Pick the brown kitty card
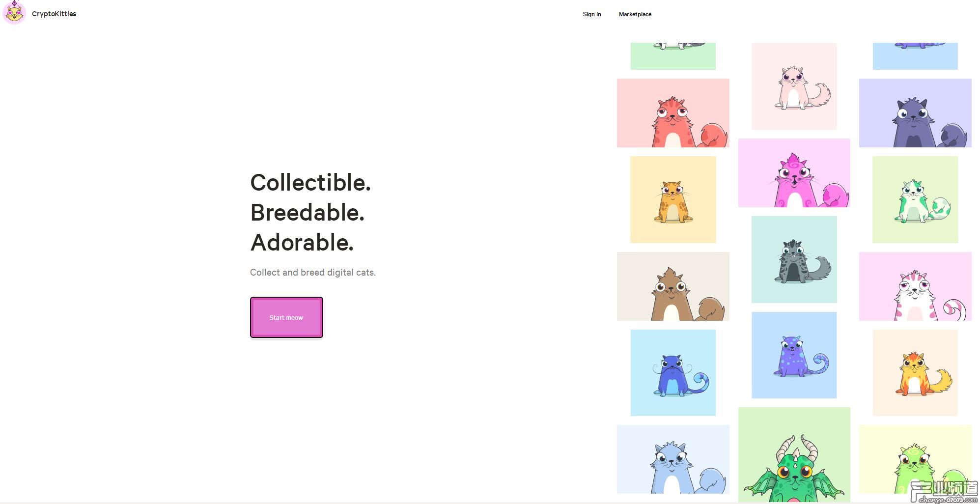Viewport: 980px width, 504px height. point(673,286)
